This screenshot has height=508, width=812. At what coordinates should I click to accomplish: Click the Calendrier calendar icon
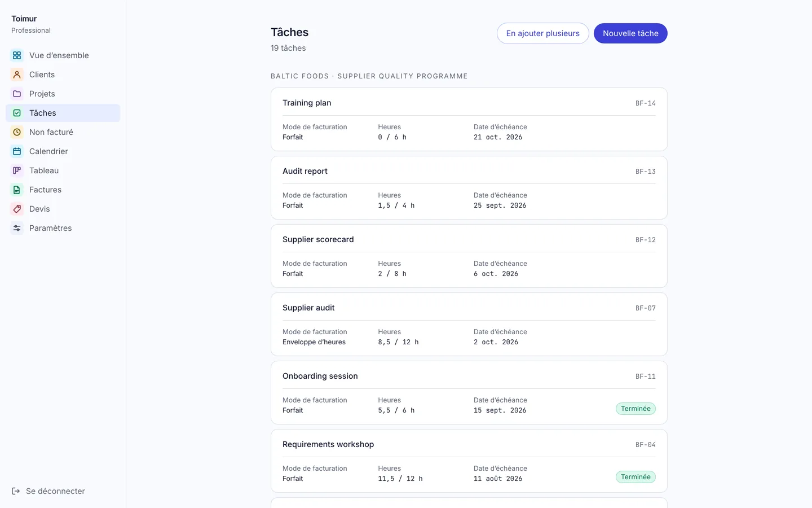17,151
